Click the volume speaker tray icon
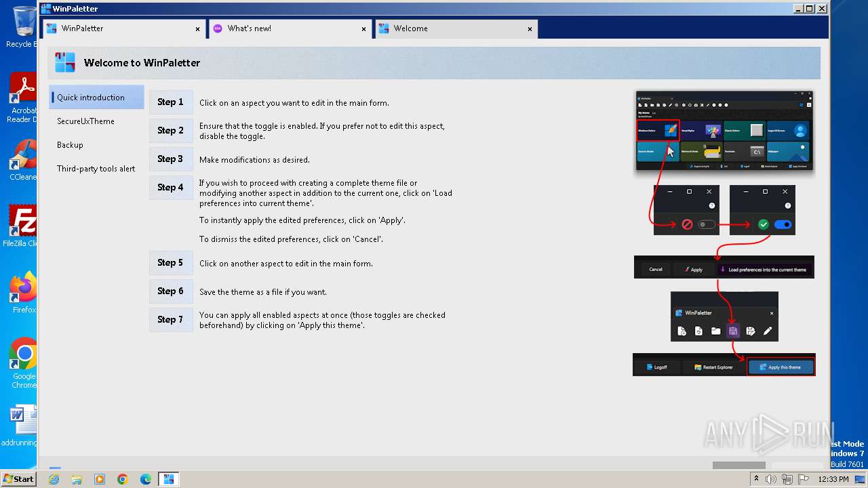868x488 pixels. click(771, 479)
